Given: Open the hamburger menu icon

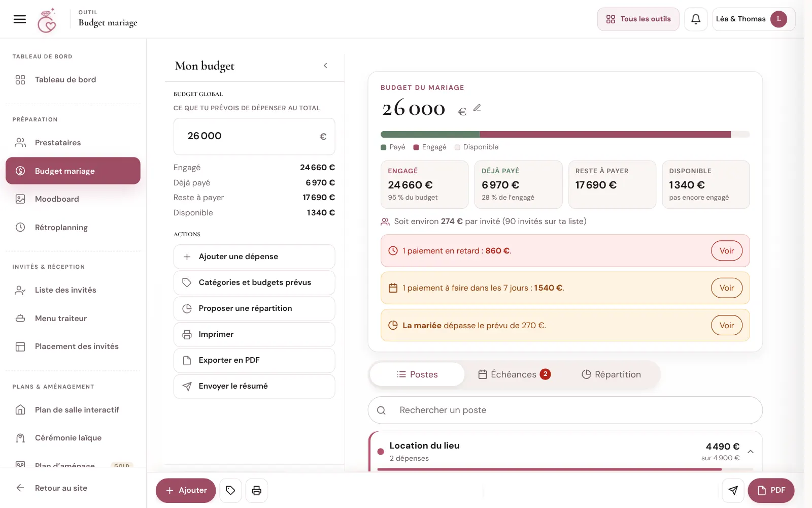Looking at the screenshot, I should 20,19.
